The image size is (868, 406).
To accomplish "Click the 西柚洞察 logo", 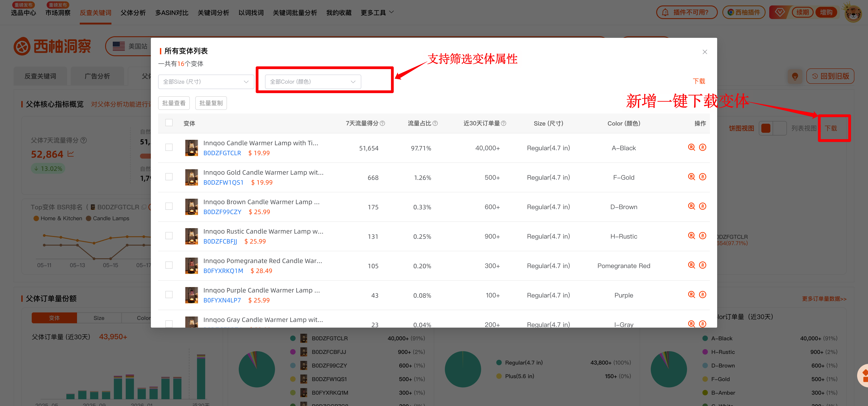I will (53, 46).
